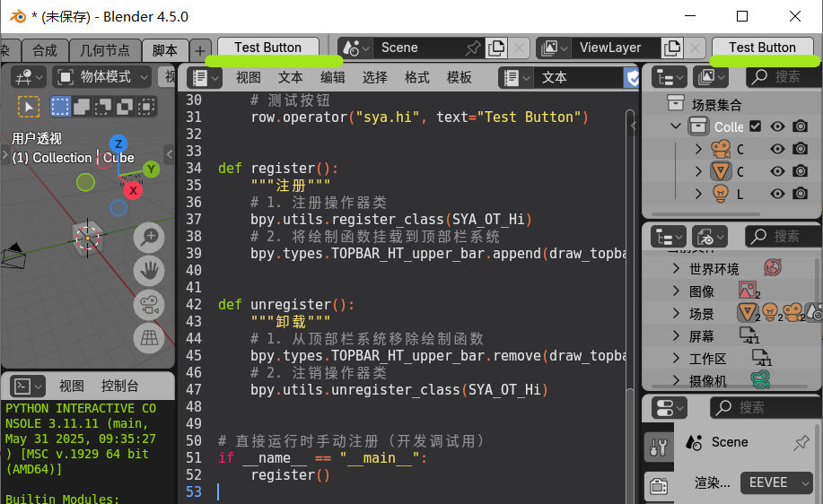This screenshot has width=823, height=504.
Task: Toggle eye visibility for the camera object
Action: [777, 149]
